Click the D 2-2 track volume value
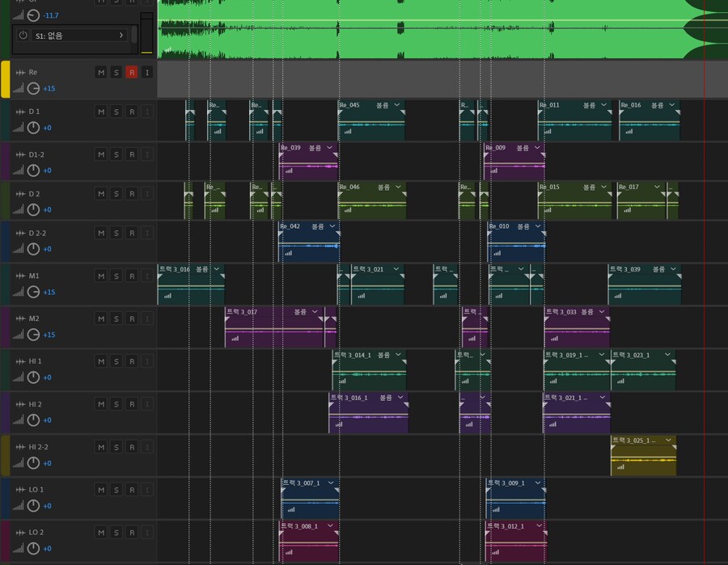Screen dimensions: 728x565 (x=47, y=251)
